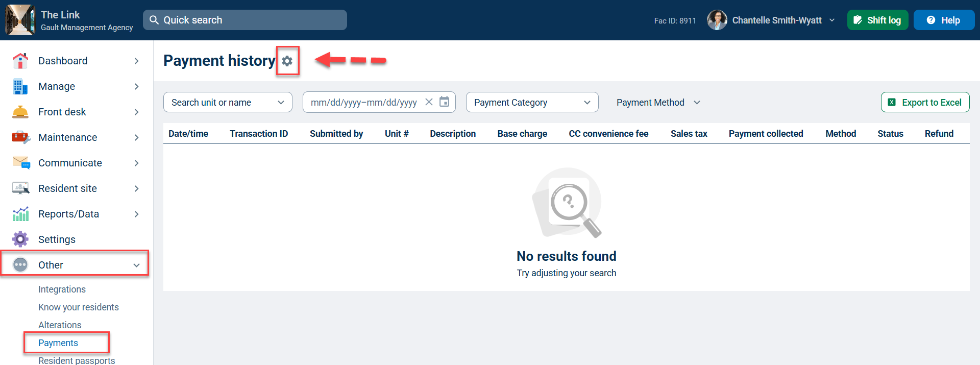Select Communicate in sidebar
This screenshot has height=365, width=980.
tap(70, 163)
